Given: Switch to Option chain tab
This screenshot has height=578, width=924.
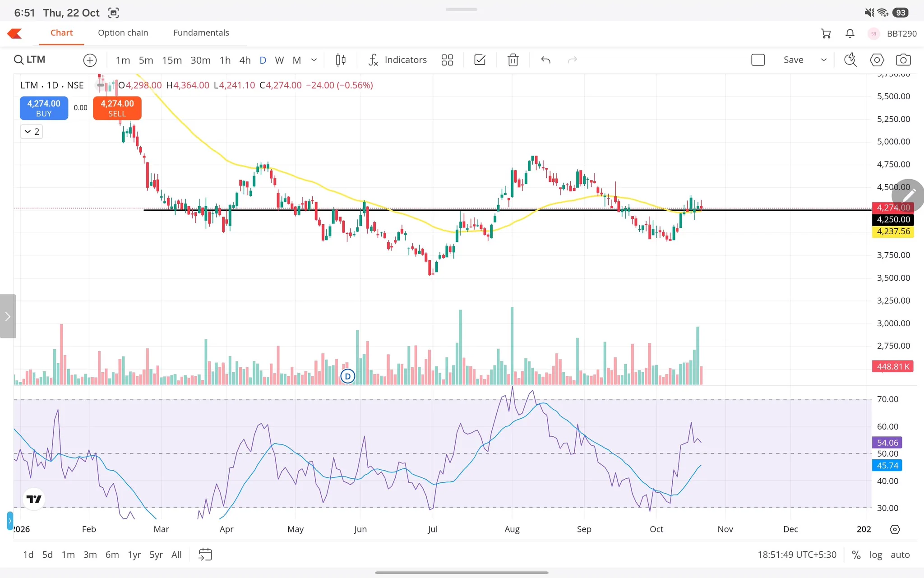Looking at the screenshot, I should [x=123, y=33].
